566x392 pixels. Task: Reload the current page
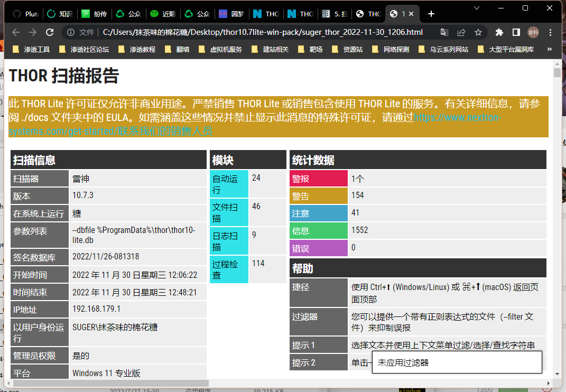[50, 32]
